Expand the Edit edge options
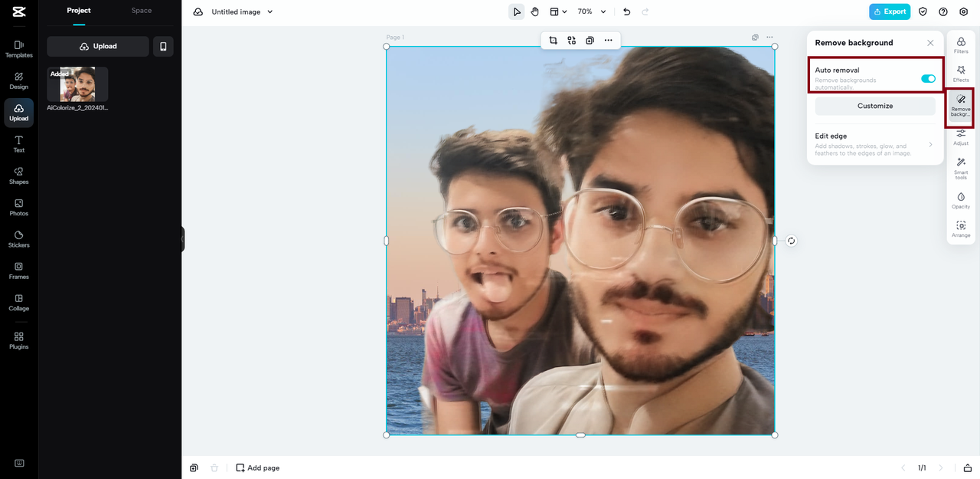Viewport: 980px width, 479px height. tap(875, 144)
